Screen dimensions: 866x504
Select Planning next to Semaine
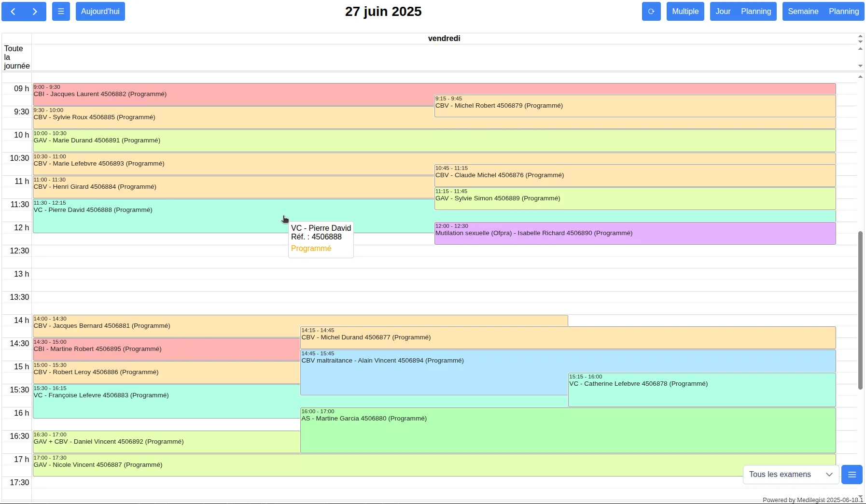pos(844,12)
